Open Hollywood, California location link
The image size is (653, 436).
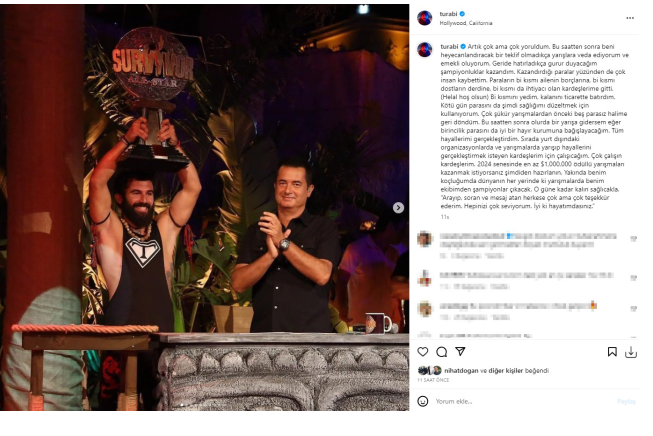tap(466, 23)
